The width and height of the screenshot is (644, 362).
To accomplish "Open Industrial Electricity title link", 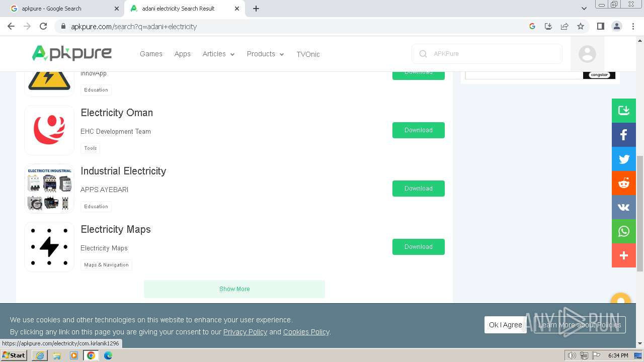I will 123,171.
